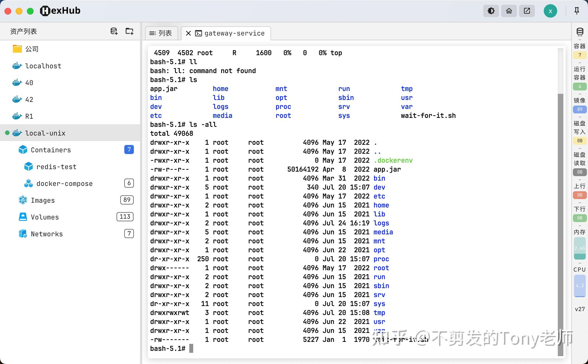Viewport: 588px width, 364px height.
Task: Toggle the running status dot on local-unix
Action: pos(7,133)
